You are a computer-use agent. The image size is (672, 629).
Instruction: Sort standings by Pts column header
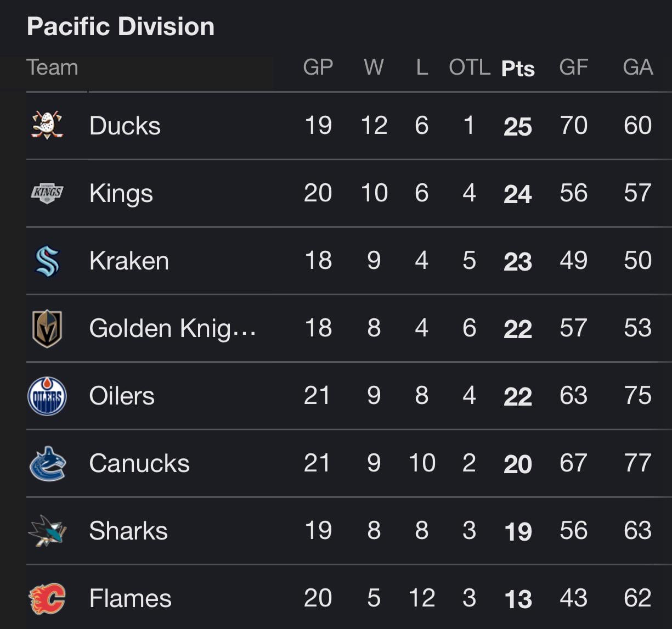click(x=518, y=69)
